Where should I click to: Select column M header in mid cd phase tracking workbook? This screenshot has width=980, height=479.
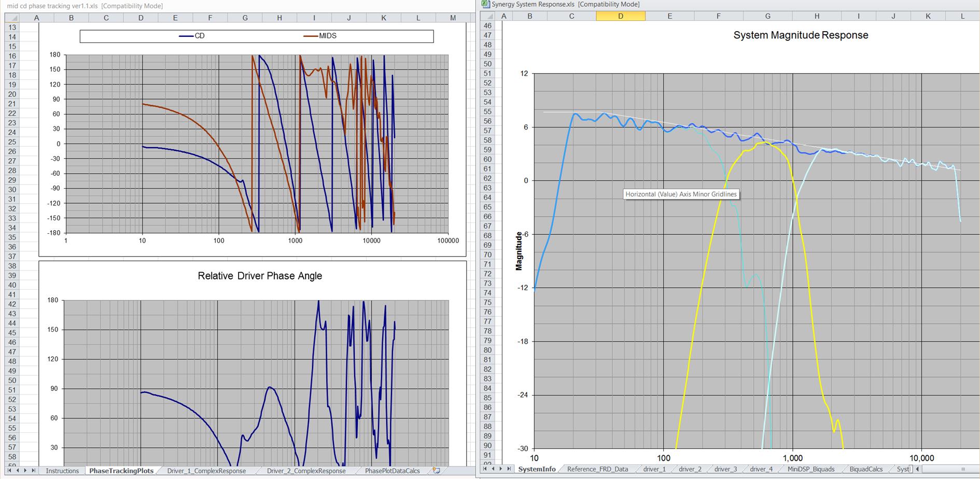(x=453, y=18)
